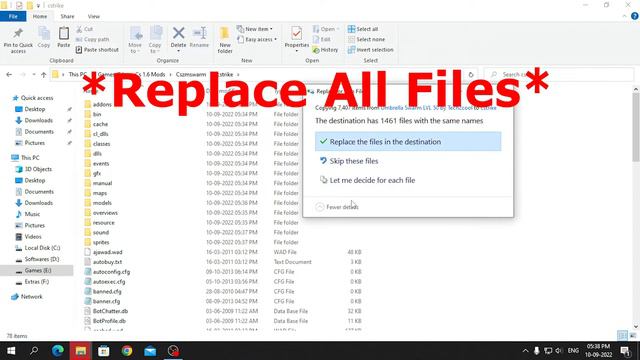Select Downloads under Quick access

(38, 120)
